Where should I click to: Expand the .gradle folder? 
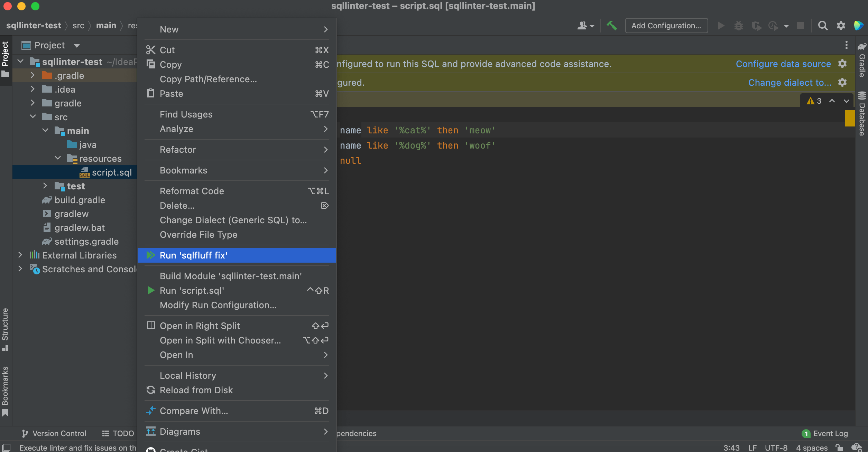(33, 75)
